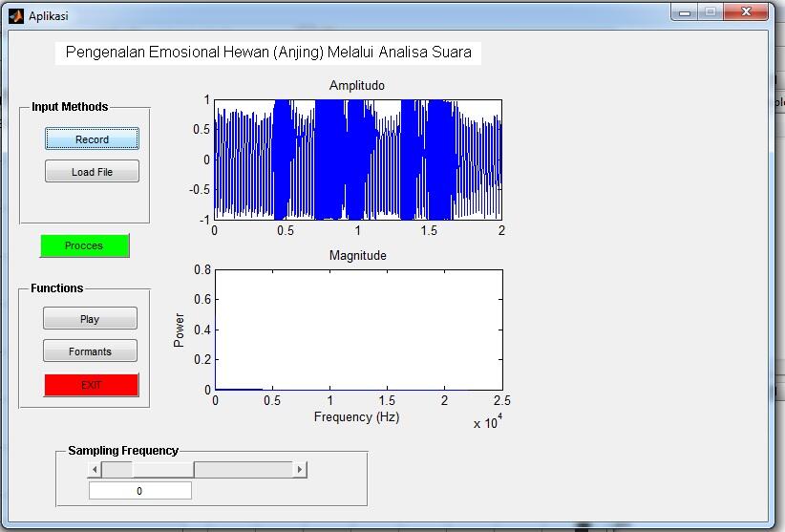The image size is (785, 532).
Task: Click the Formants button
Action: pyautogui.click(x=90, y=351)
